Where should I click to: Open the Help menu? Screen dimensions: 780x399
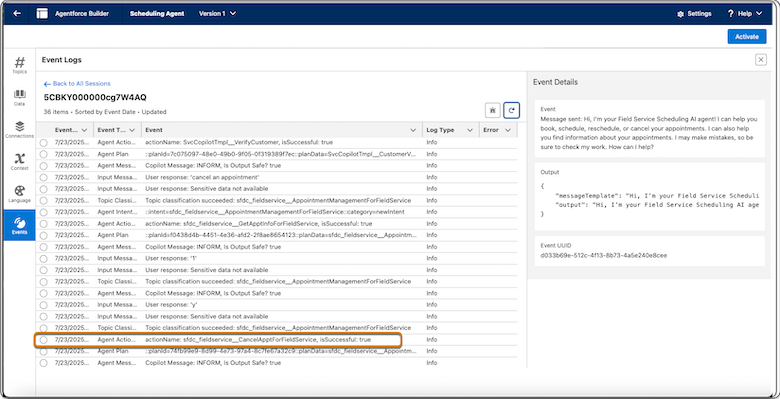click(745, 14)
